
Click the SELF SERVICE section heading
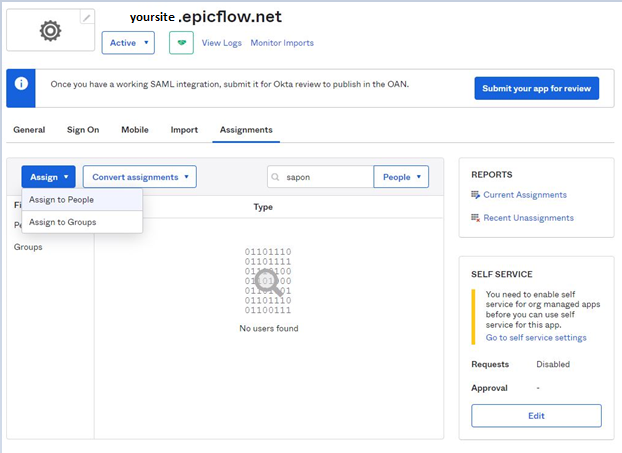click(502, 274)
